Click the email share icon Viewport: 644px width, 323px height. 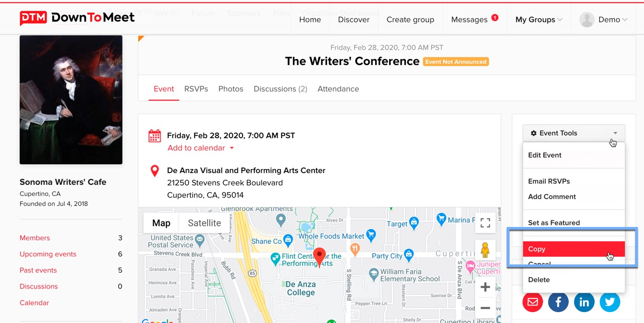pos(532,302)
